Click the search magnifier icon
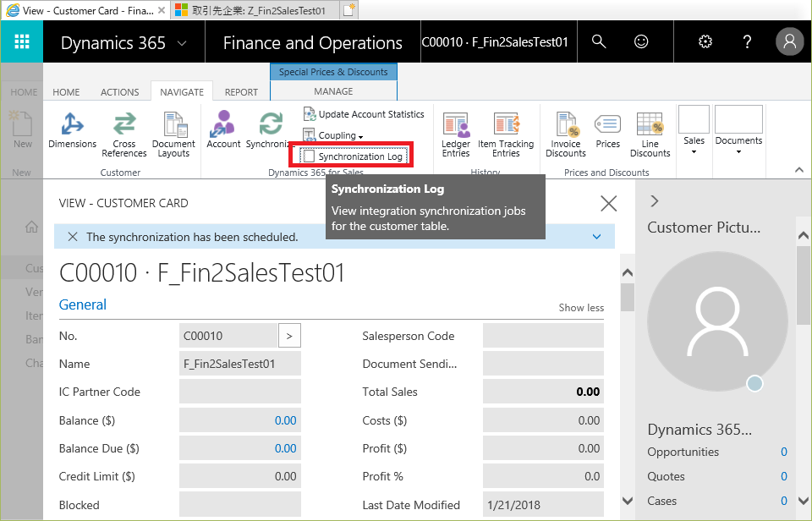 click(x=599, y=41)
